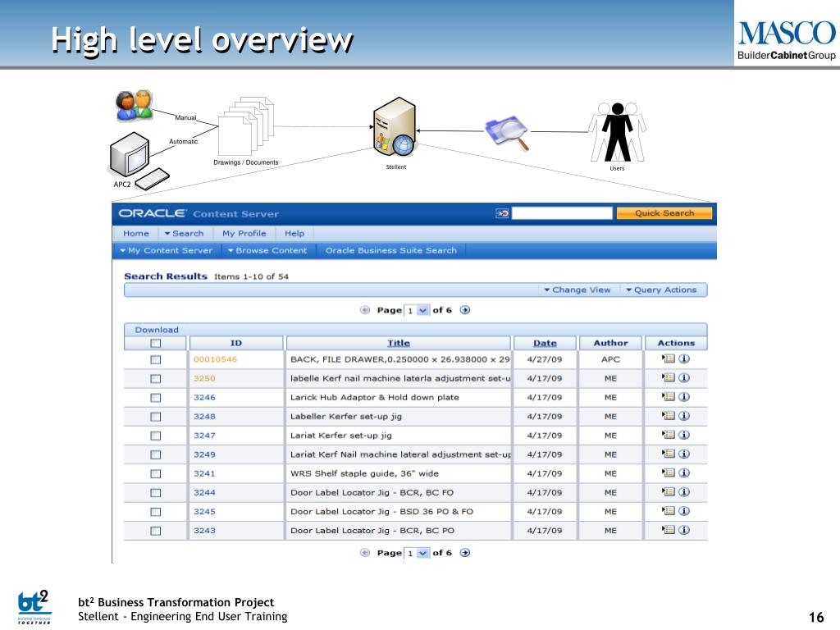Open top page number selector
The image size is (840, 630).
click(x=416, y=310)
